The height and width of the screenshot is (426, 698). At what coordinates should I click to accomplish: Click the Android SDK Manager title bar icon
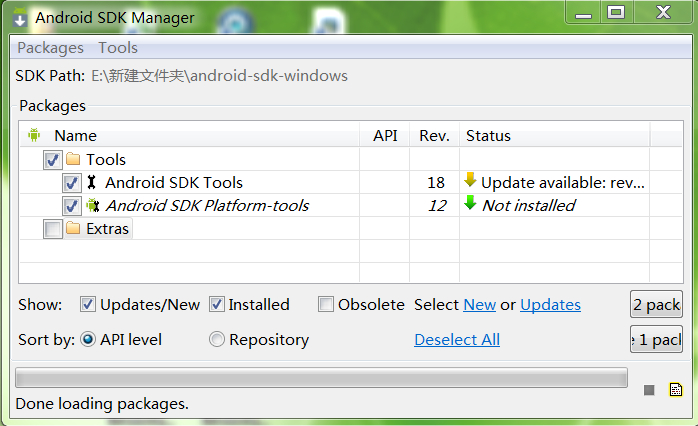pyautogui.click(x=20, y=17)
